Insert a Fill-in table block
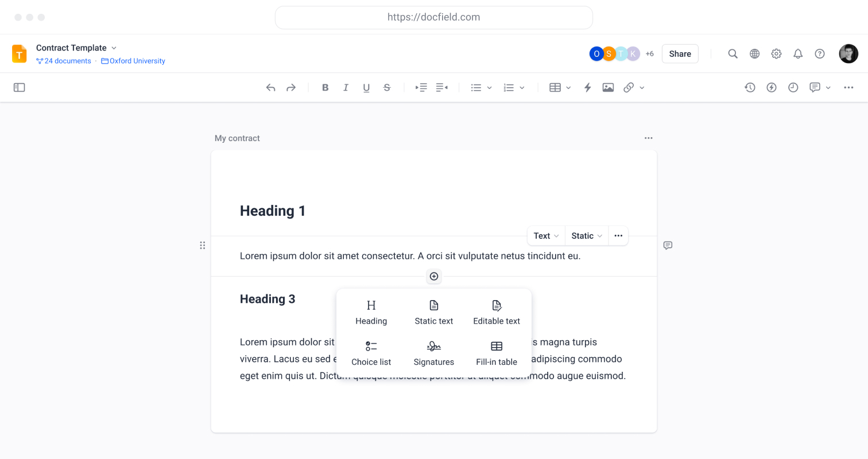The height and width of the screenshot is (459, 868). click(496, 352)
